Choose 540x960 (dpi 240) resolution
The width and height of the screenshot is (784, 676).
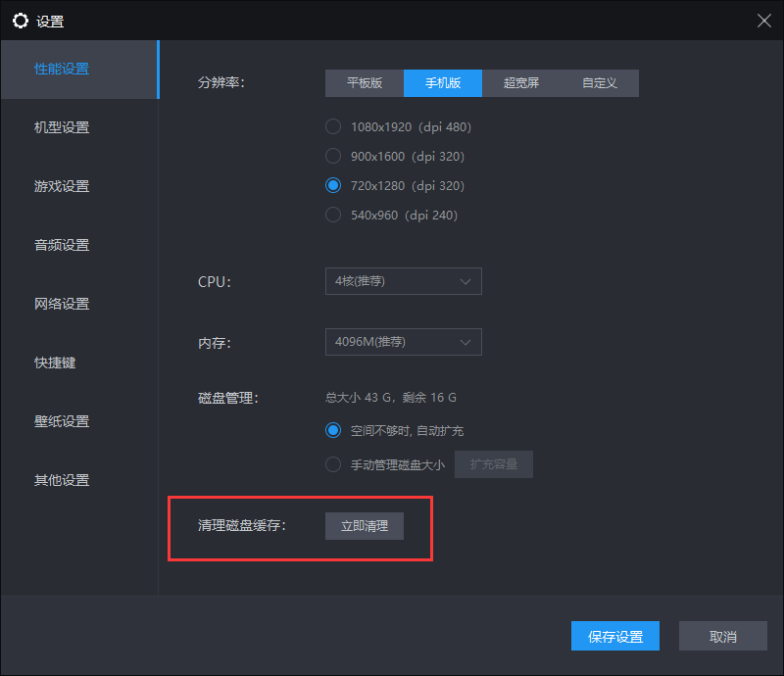tap(333, 215)
